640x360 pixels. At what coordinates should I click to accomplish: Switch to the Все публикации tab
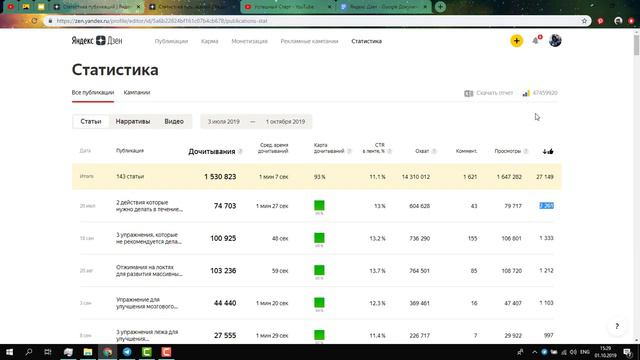(x=93, y=93)
